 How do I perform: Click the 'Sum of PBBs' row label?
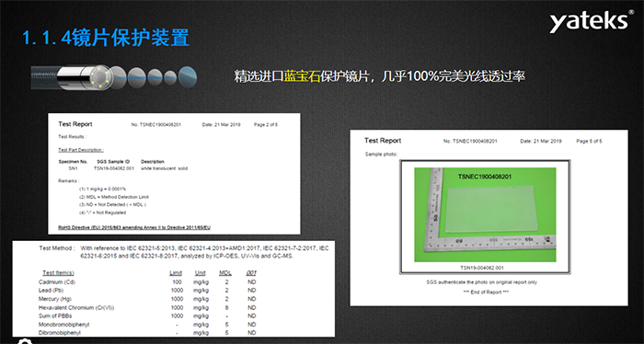tap(55, 316)
